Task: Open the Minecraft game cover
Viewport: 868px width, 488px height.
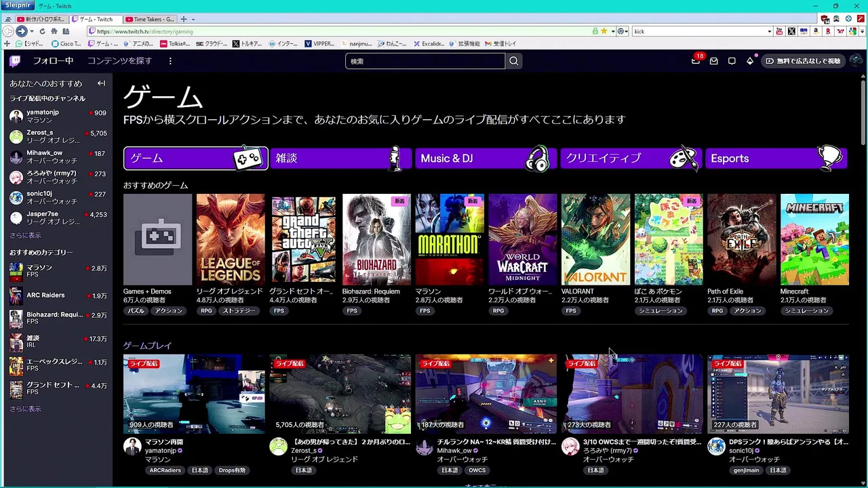Action: tap(814, 239)
